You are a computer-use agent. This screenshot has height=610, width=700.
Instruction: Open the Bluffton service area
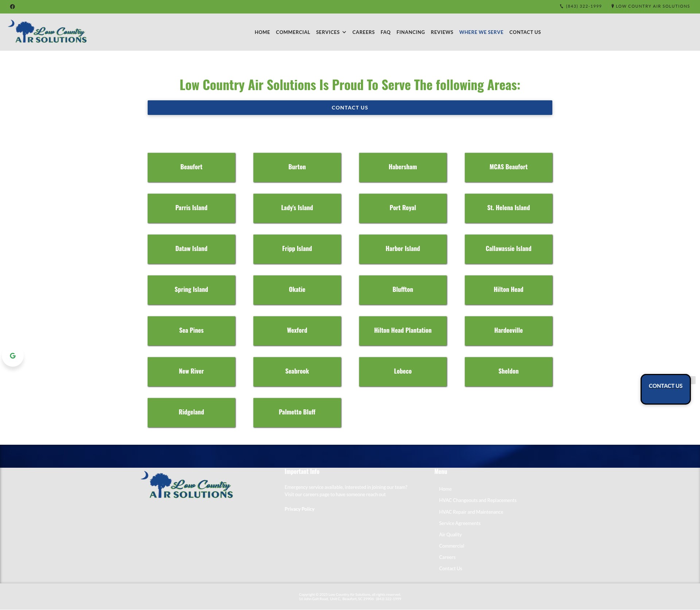click(x=403, y=290)
